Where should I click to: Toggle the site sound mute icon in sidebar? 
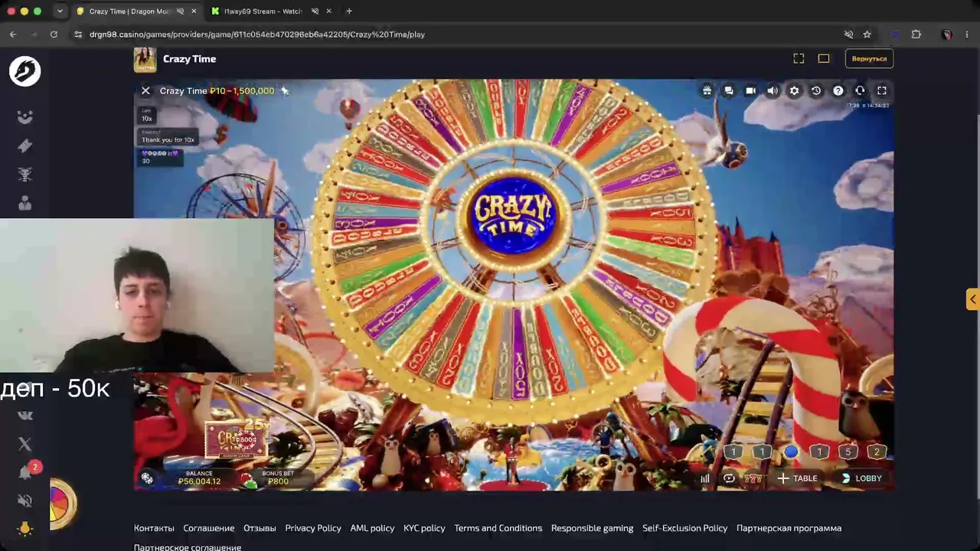pyautogui.click(x=24, y=500)
